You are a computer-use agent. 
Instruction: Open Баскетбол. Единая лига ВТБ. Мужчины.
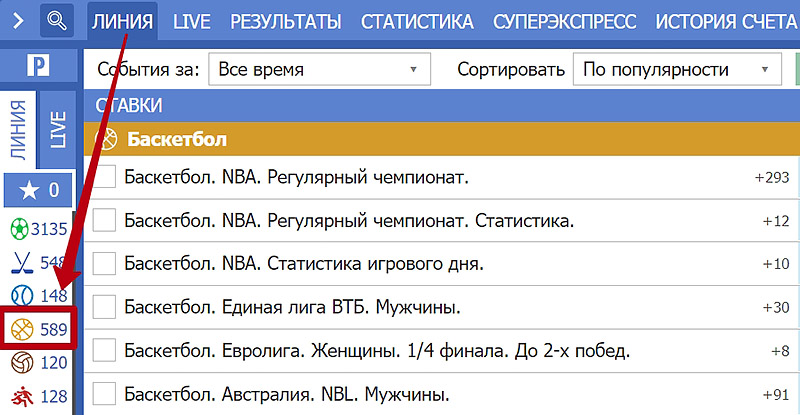coord(292,307)
